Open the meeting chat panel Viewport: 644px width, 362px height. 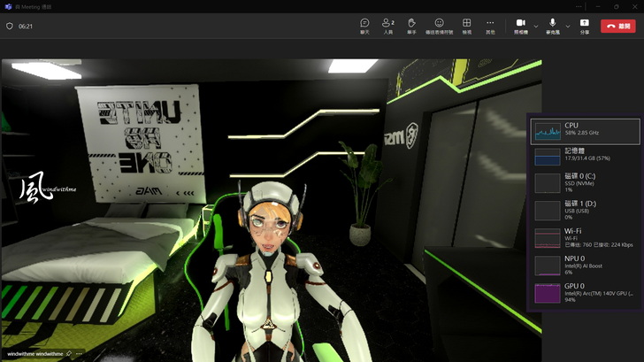[364, 26]
